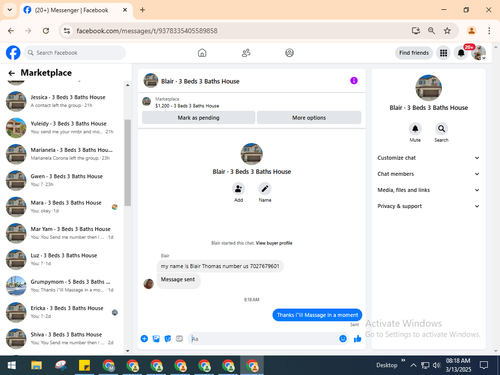Choose a sticker in composer

click(x=168, y=339)
